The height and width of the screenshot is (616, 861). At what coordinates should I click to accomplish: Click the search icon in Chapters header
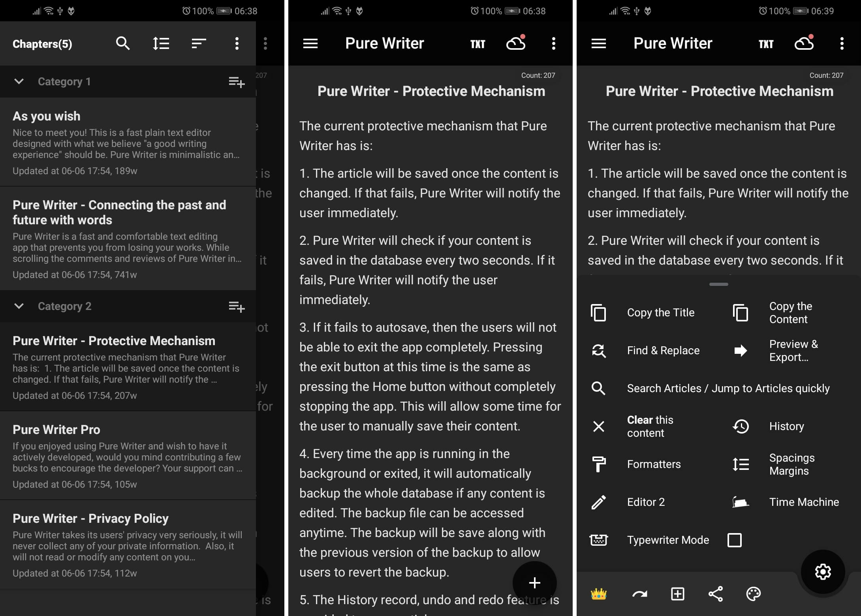click(x=123, y=43)
